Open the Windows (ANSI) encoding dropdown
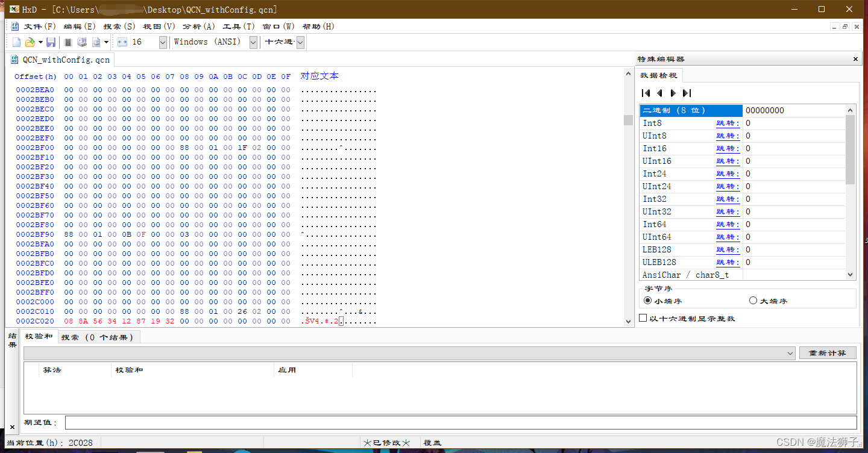The width and height of the screenshot is (868, 453). pyautogui.click(x=253, y=42)
